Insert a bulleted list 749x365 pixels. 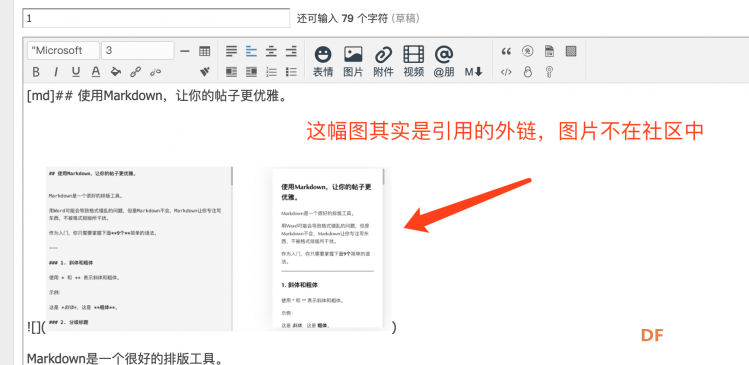(x=291, y=72)
